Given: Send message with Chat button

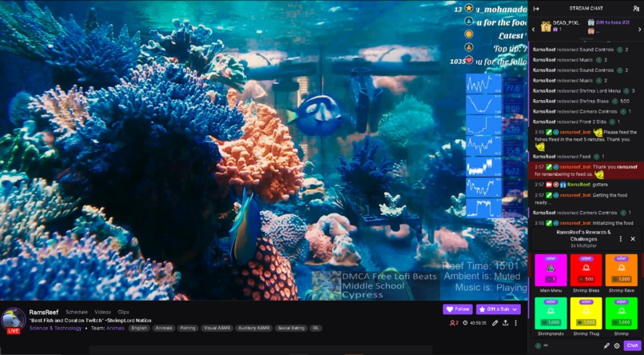Looking at the screenshot, I should coord(632,345).
